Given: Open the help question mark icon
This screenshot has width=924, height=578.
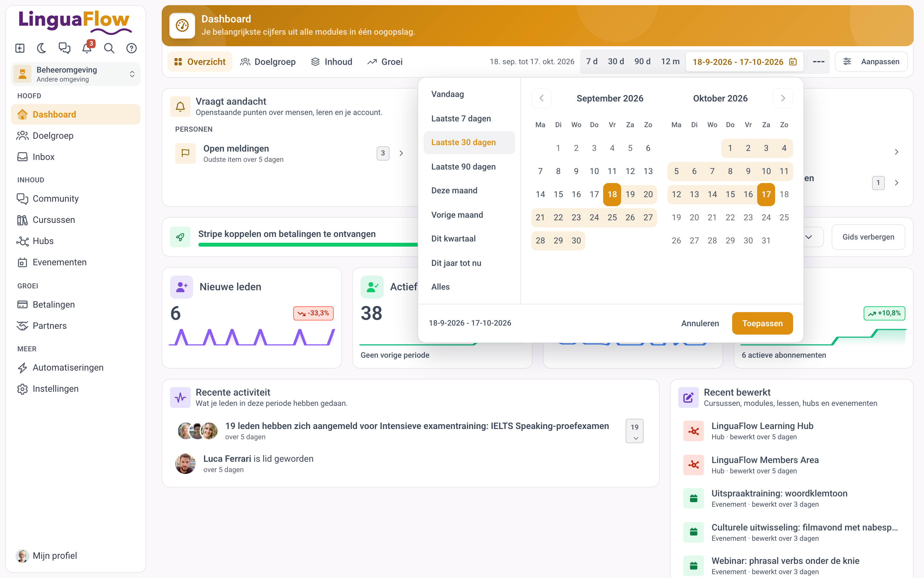Looking at the screenshot, I should (131, 48).
